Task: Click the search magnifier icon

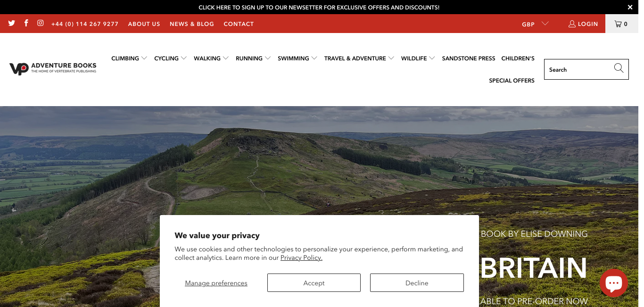Action: click(x=619, y=68)
